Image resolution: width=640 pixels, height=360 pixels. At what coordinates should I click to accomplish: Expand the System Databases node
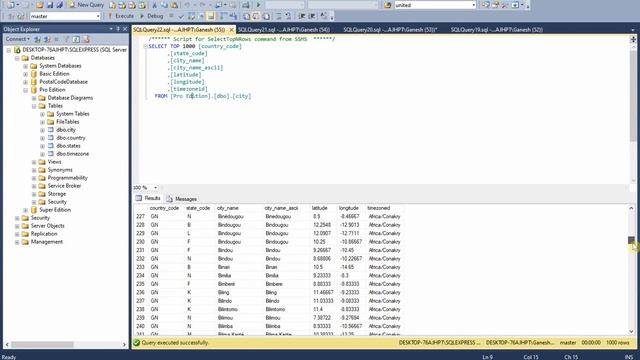pos(25,66)
